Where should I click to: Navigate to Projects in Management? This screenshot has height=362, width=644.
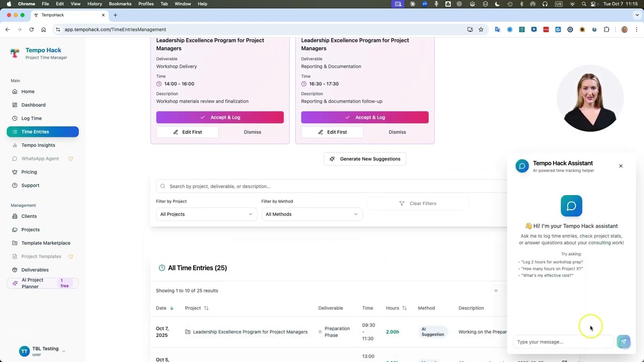coord(43,230)
